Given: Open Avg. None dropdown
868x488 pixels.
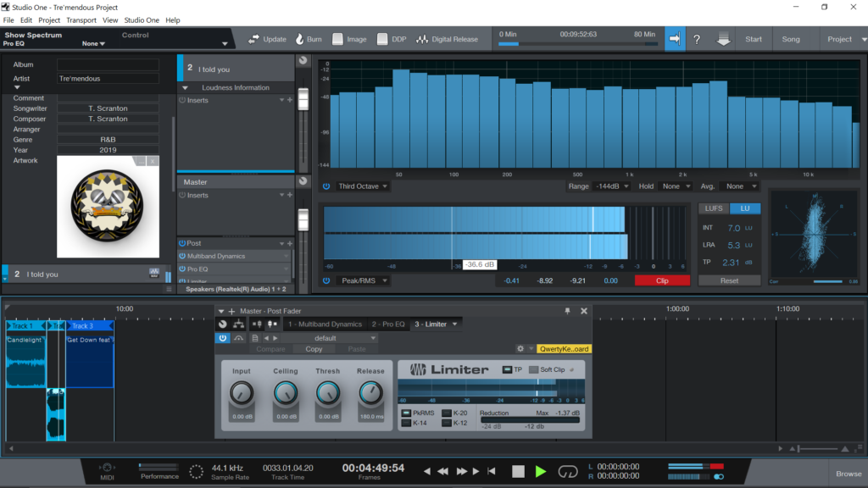Looking at the screenshot, I should tap(739, 186).
